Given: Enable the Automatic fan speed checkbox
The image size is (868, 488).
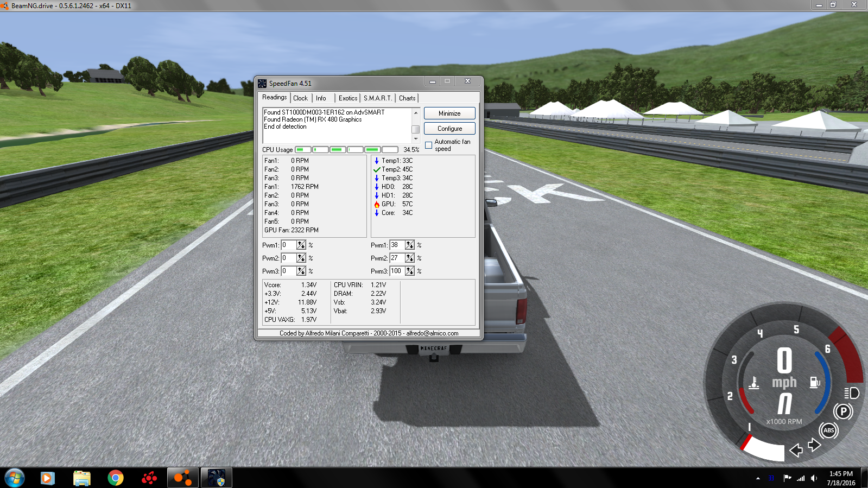Looking at the screenshot, I should point(429,145).
